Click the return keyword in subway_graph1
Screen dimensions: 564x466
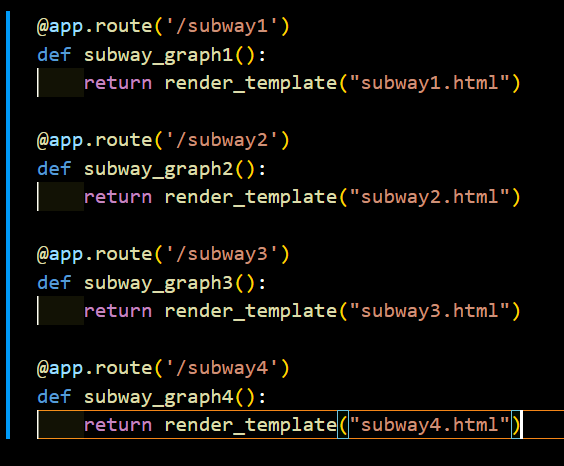point(118,83)
